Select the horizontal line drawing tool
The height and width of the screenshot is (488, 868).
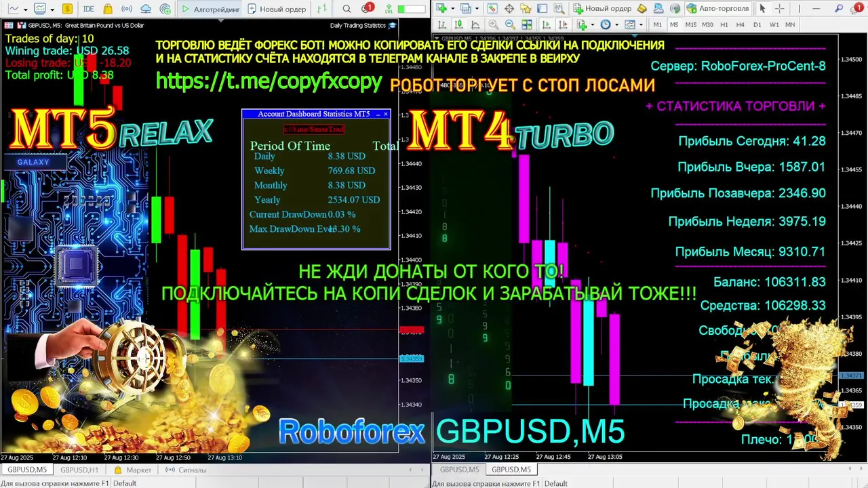coord(816,9)
